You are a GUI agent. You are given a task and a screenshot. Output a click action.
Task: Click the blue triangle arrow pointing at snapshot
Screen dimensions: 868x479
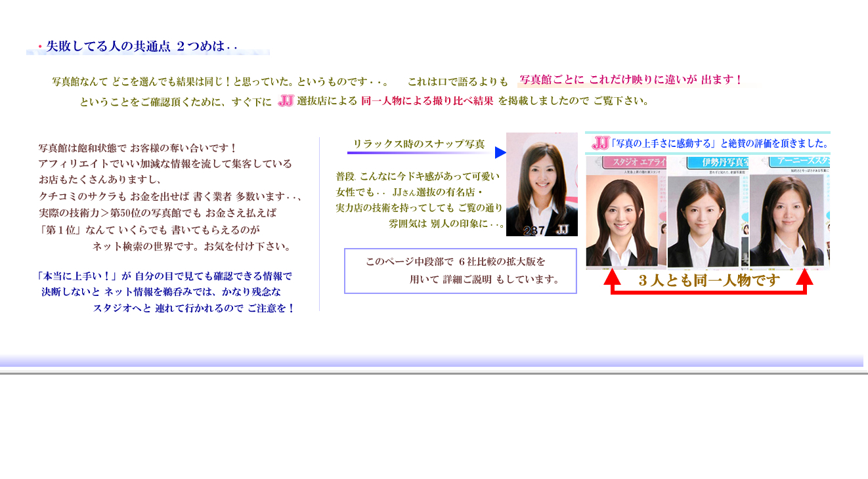(x=500, y=153)
